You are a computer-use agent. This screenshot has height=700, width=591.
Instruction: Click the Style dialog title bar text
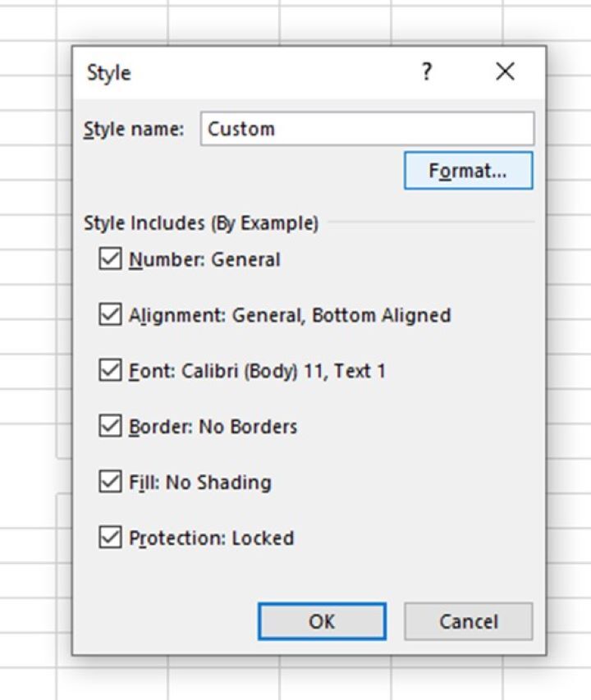(x=109, y=73)
